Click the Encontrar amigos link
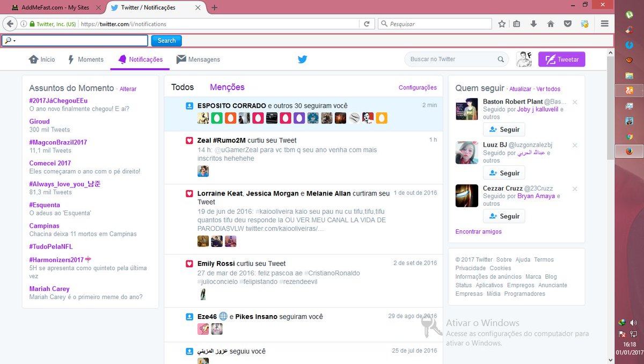Image resolution: width=644 pixels, height=364 pixels. 479,232
